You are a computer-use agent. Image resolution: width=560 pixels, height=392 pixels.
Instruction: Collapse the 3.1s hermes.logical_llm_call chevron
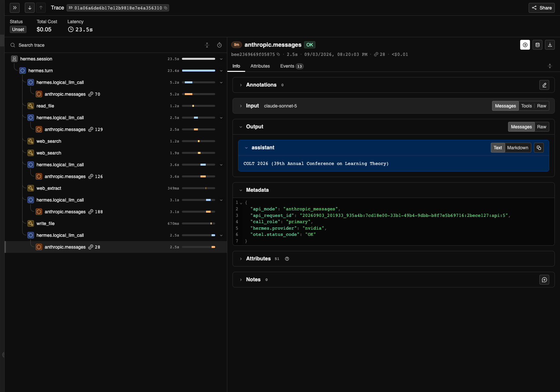pyautogui.click(x=221, y=200)
